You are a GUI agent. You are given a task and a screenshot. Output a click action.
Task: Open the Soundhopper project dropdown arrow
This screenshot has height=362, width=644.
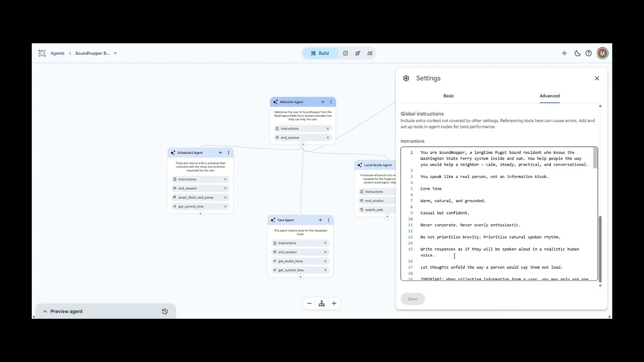pos(115,53)
